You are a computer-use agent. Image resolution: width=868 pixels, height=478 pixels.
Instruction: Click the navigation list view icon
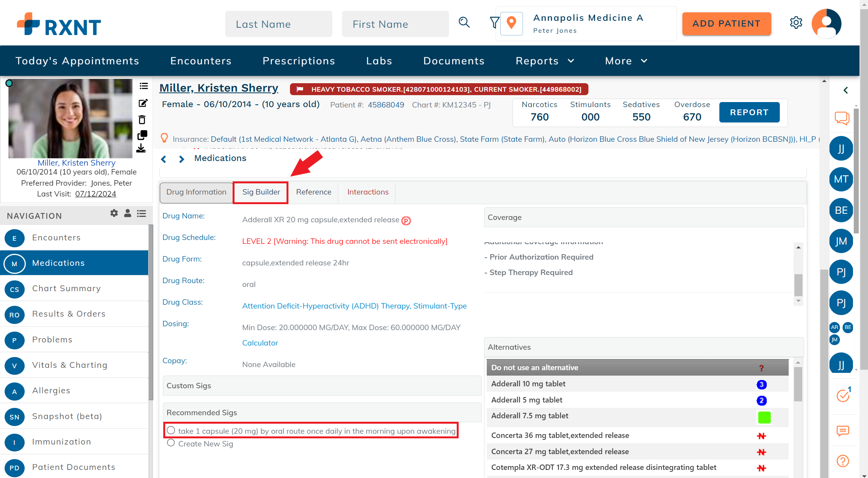(x=141, y=213)
